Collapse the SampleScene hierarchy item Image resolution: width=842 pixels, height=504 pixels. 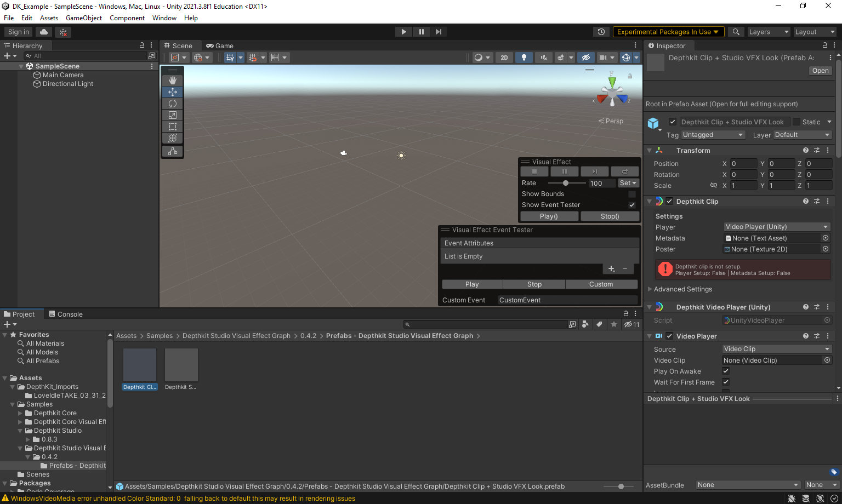pos(21,66)
